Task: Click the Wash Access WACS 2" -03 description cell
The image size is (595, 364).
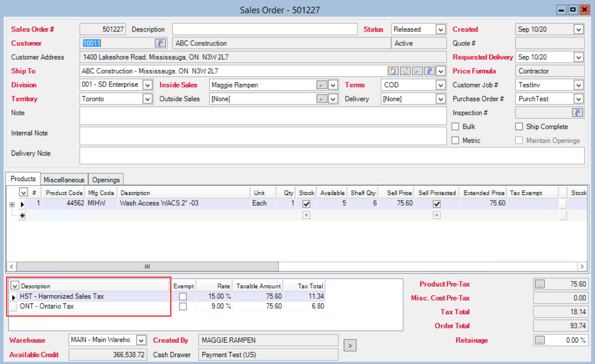Action: (184, 203)
